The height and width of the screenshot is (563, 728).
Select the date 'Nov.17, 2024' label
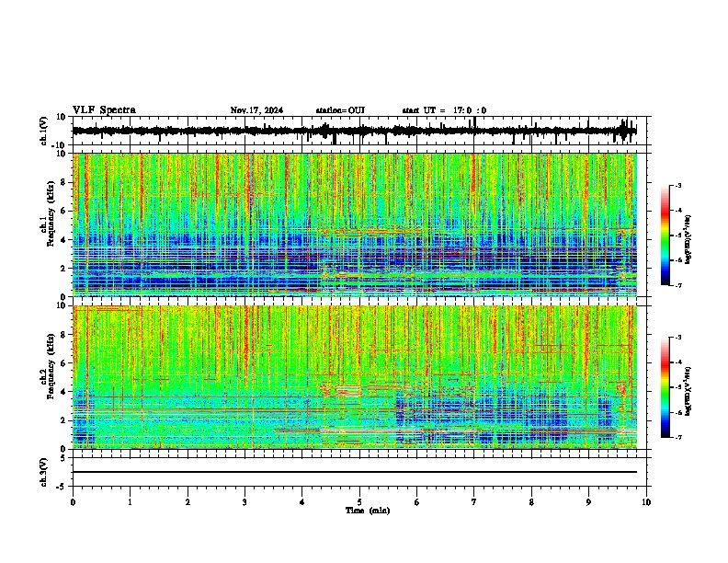[256, 110]
